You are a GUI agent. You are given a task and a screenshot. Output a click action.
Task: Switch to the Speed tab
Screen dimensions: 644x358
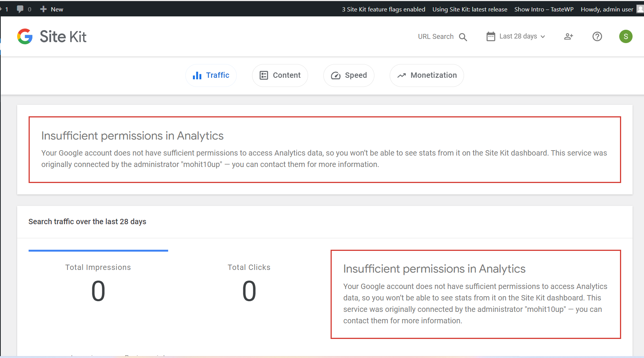coord(349,75)
